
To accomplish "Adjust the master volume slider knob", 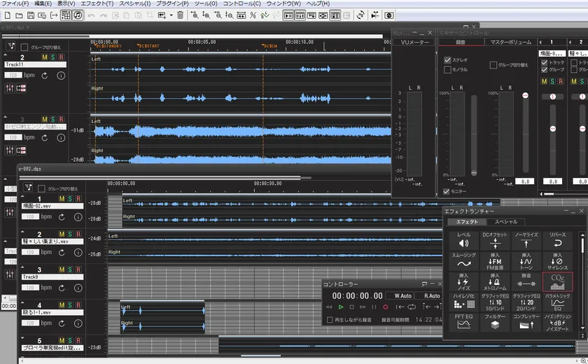I will coord(526,95).
